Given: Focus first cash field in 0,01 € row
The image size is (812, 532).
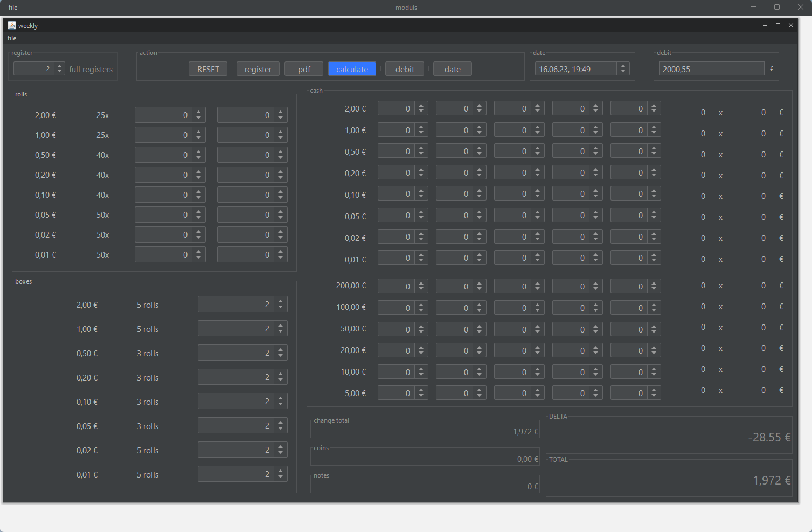Looking at the screenshot, I should [x=396, y=258].
